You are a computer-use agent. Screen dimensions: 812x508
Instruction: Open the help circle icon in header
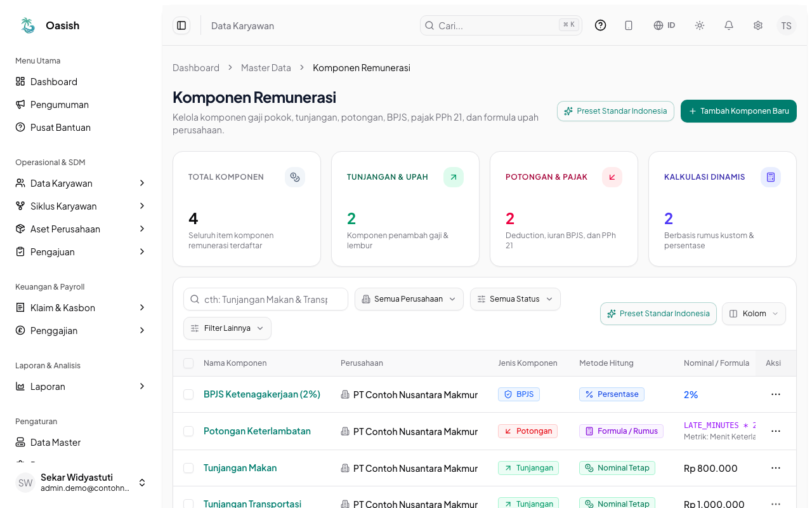pos(600,25)
